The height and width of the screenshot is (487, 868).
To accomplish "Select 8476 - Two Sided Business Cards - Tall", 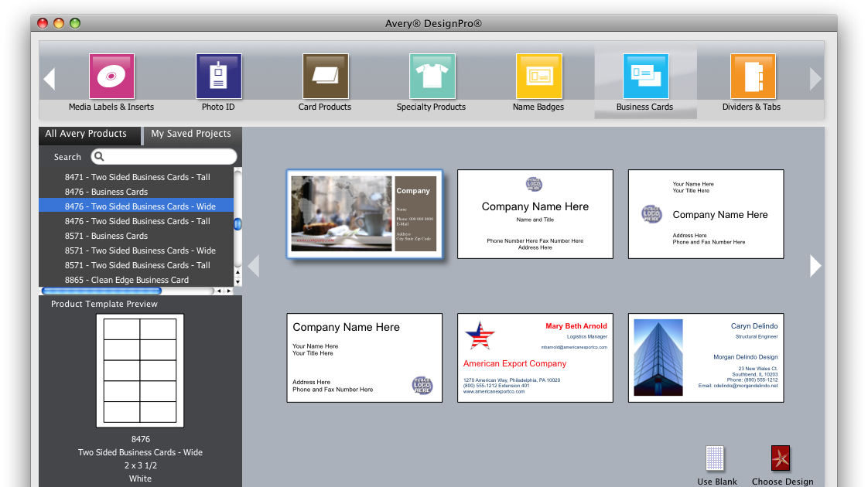I will [136, 221].
